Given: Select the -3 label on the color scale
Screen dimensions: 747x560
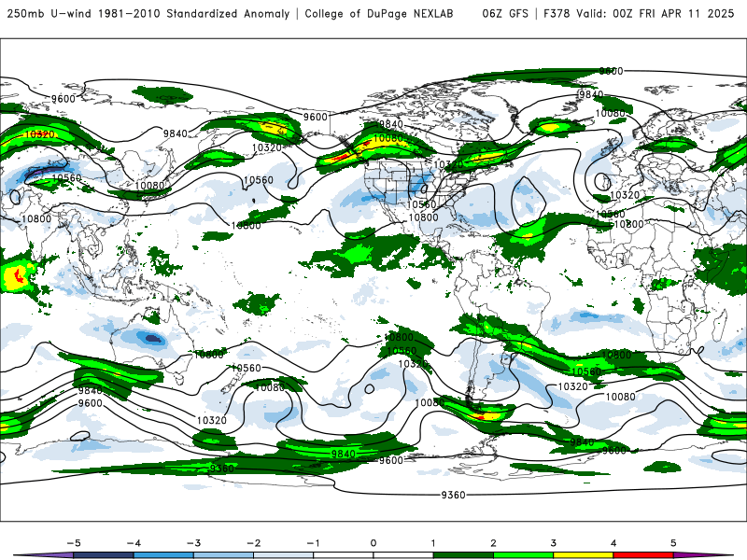Looking at the screenshot, I should [x=193, y=543].
